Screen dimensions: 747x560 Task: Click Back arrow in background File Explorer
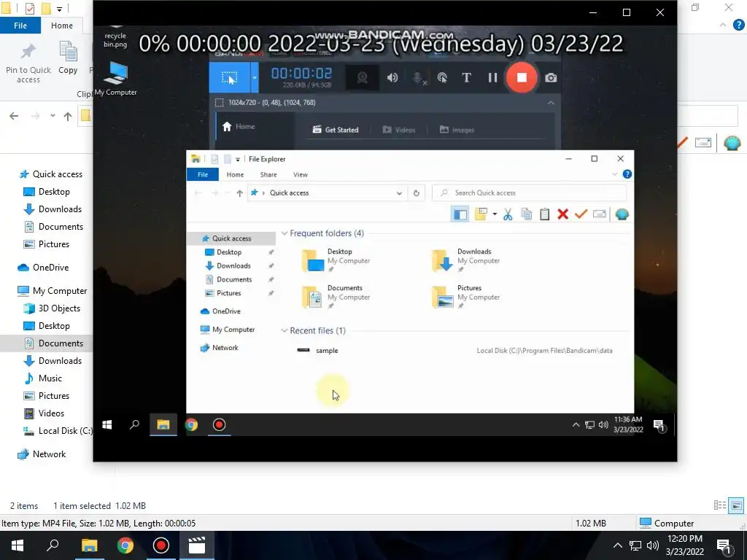point(14,116)
